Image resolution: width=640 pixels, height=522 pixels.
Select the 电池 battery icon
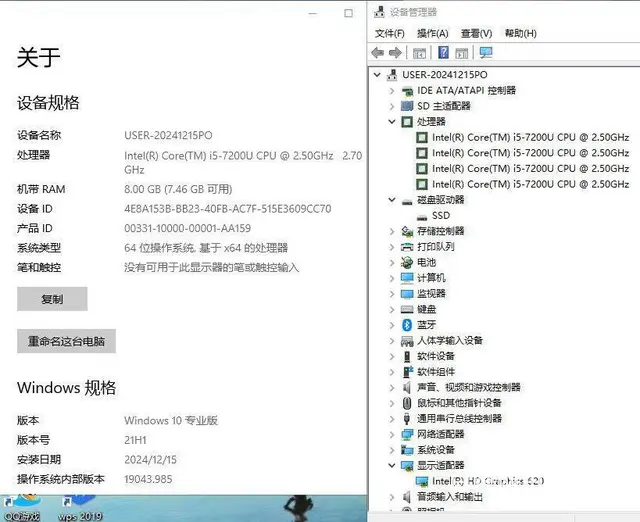[407, 262]
